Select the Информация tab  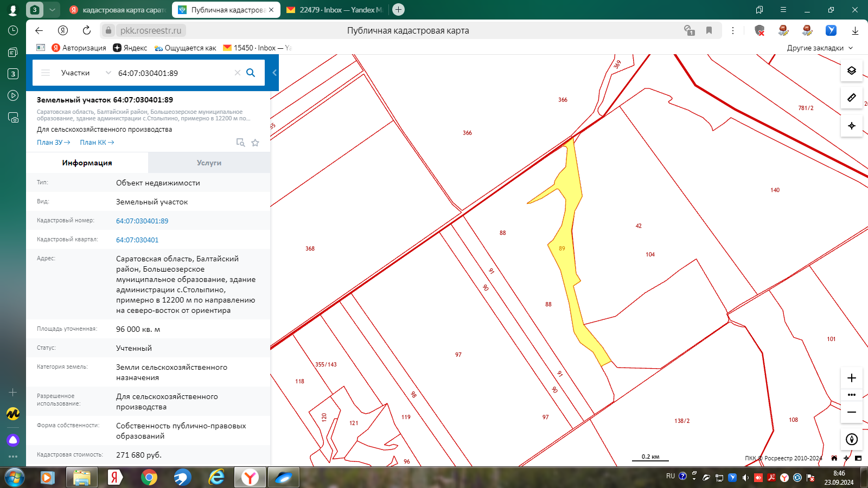[87, 163]
